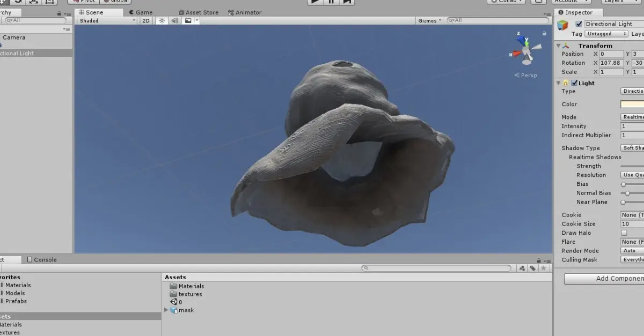The width and height of the screenshot is (644, 336).
Task: Toggle scene lighting sun icon
Action: point(162,20)
